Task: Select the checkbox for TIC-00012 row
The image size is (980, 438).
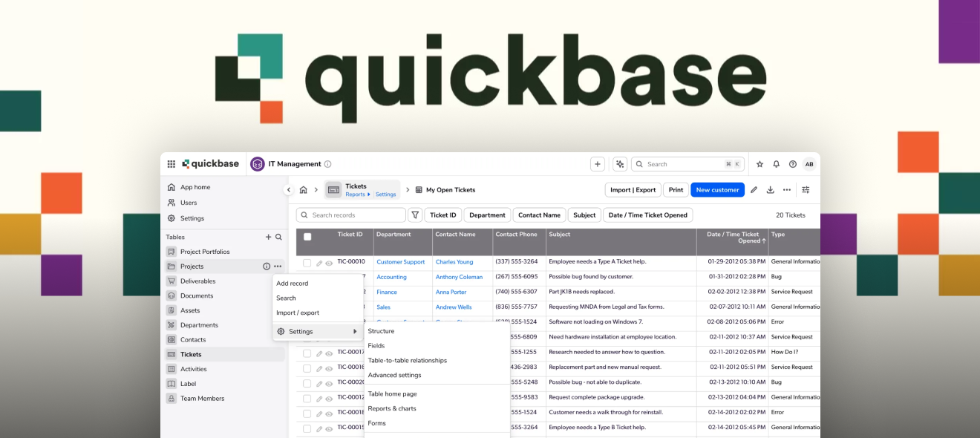Action: click(307, 399)
